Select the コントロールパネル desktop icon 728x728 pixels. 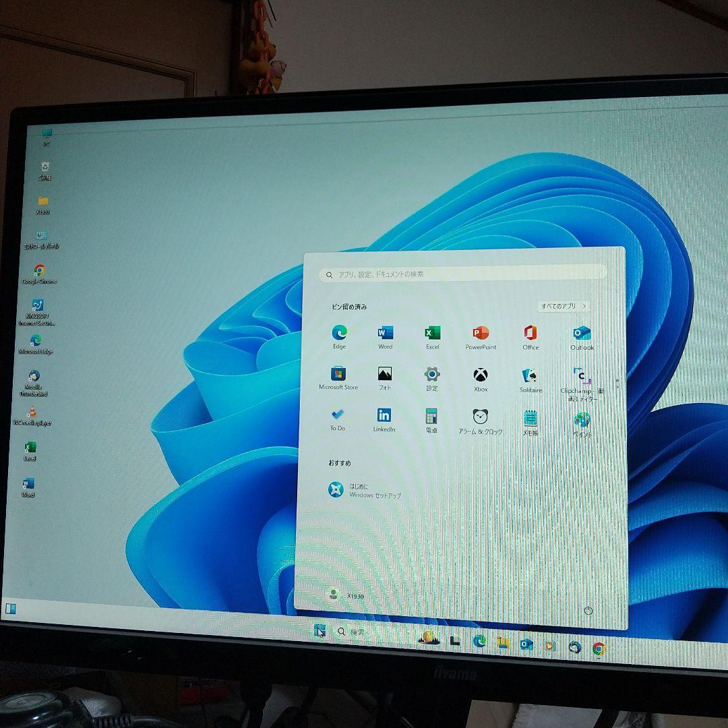coord(41,239)
